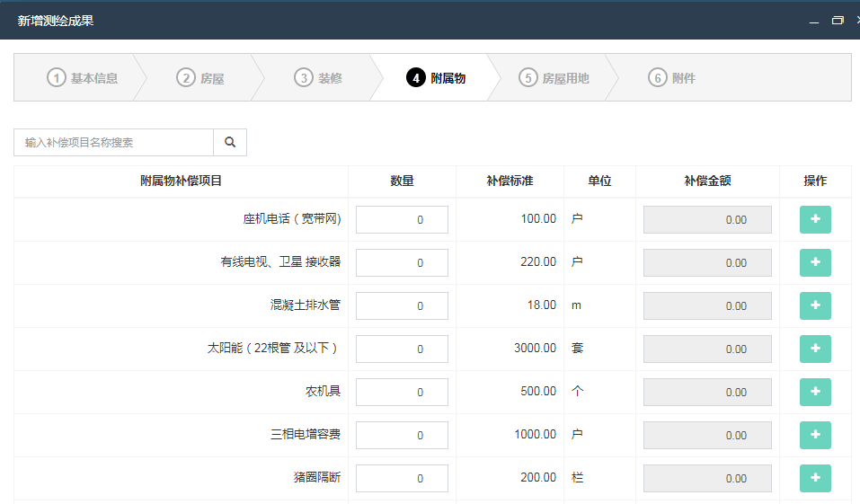The image size is (860, 504).
Task: Click the 数量 column header
Action: pyautogui.click(x=402, y=181)
